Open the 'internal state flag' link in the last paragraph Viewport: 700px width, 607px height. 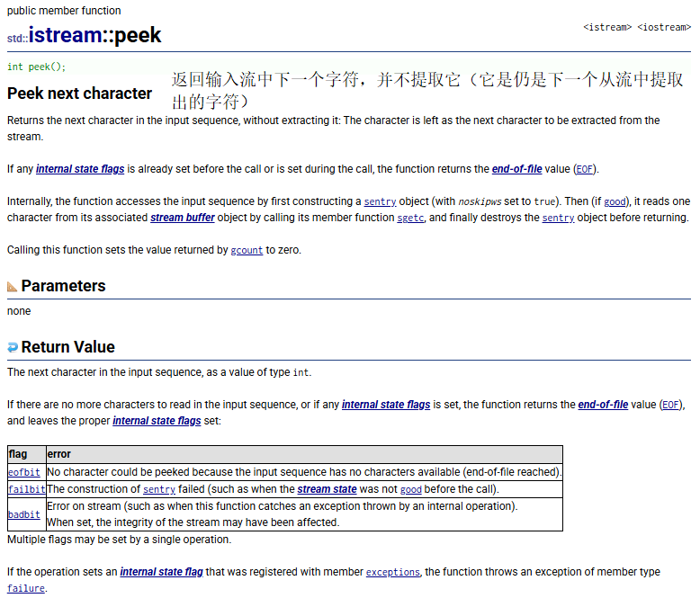(x=161, y=572)
